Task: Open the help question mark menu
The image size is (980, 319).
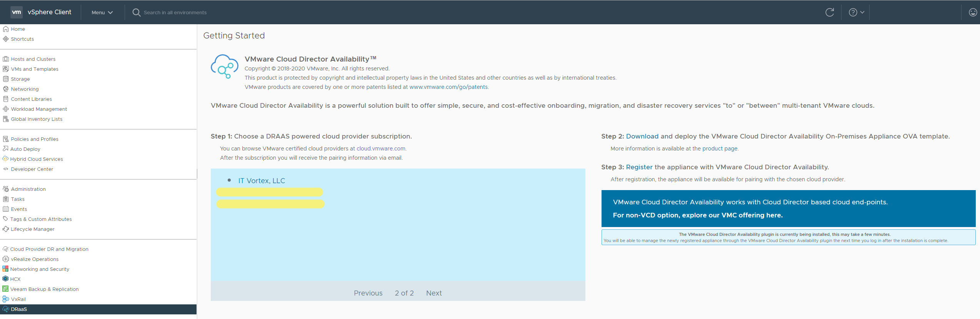Action: pyautogui.click(x=857, y=12)
